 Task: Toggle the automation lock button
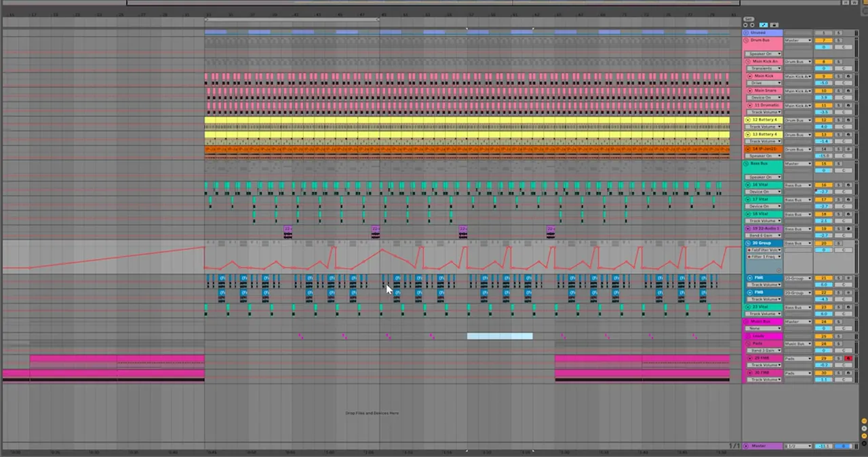(x=774, y=24)
